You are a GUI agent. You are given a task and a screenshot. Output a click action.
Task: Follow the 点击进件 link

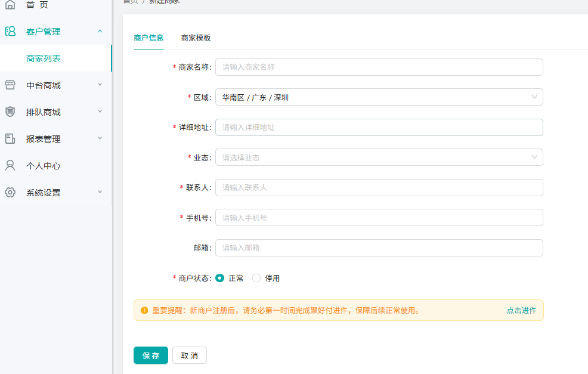pos(521,310)
